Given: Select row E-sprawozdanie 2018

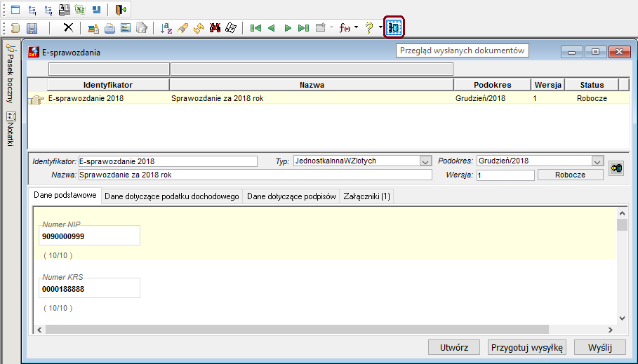Looking at the screenshot, I should point(328,98).
